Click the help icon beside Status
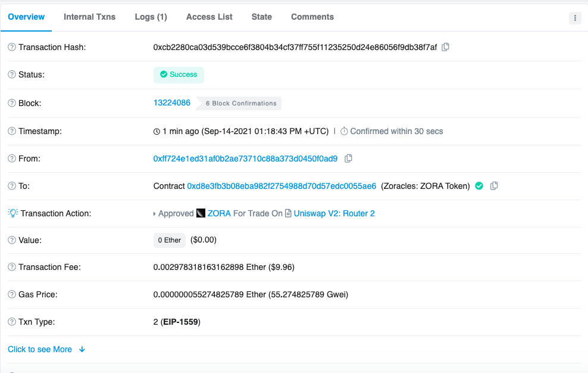The height and width of the screenshot is (373, 588). pos(12,74)
